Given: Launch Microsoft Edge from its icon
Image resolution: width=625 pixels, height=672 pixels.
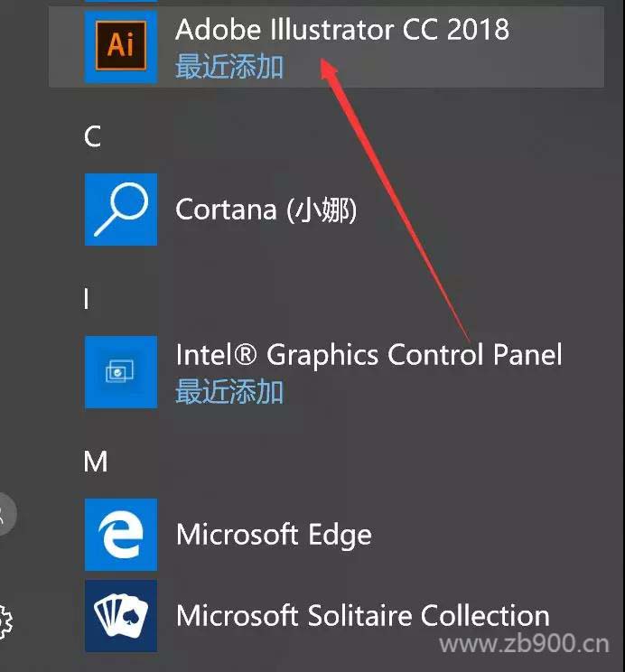Looking at the screenshot, I should click(120, 534).
